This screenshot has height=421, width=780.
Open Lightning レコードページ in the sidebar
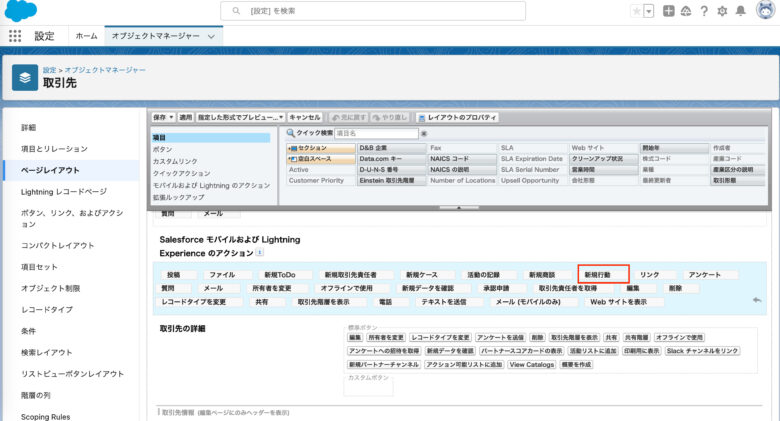(64, 192)
